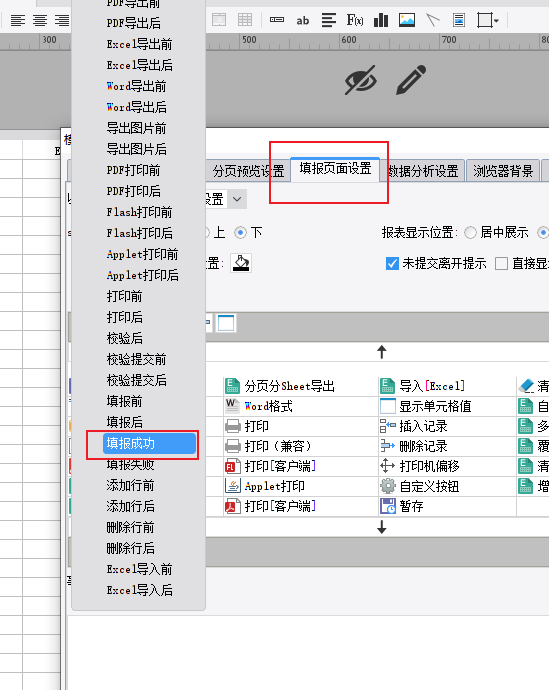Choose the Applet打印前 event
The height and width of the screenshot is (690, 549).
tap(142, 254)
